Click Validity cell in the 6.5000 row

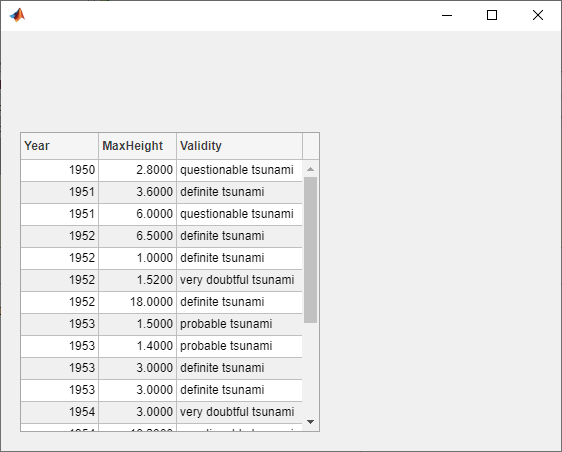[x=239, y=236]
